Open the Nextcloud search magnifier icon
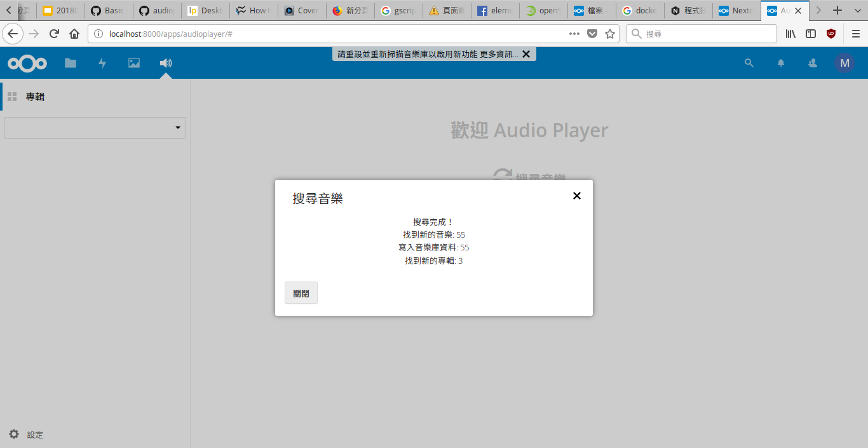This screenshot has height=448, width=868. point(749,63)
